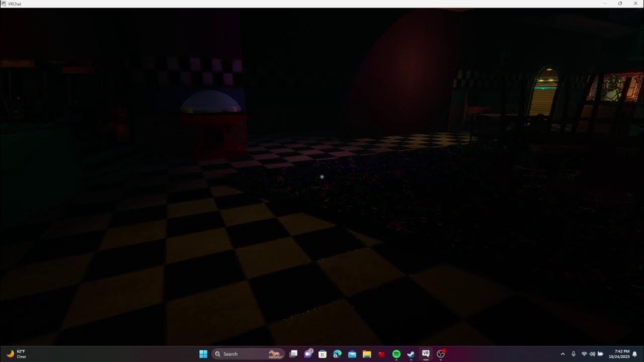This screenshot has height=362, width=644.
Task: Open the Mail app in the taskbar
Action: click(352, 354)
